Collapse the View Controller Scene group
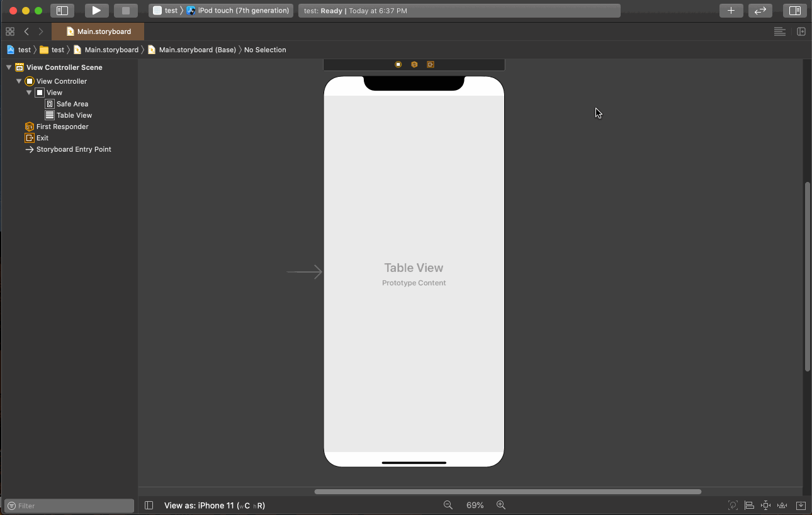 9,67
